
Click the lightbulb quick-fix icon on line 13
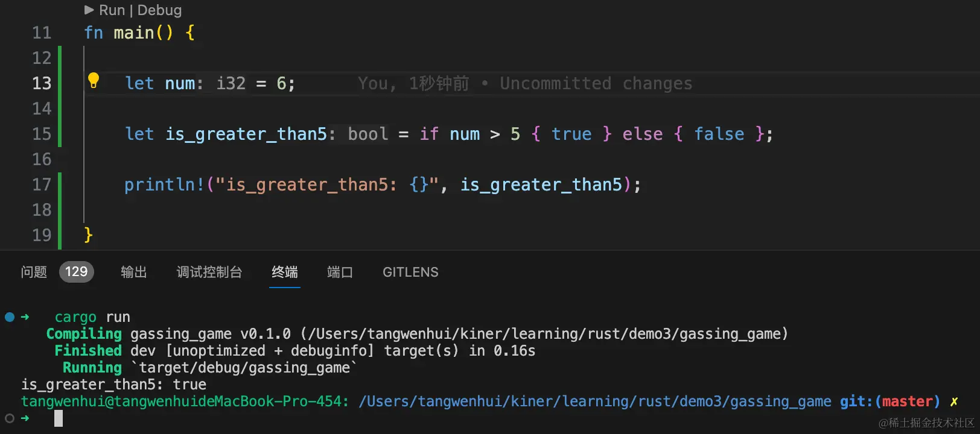94,80
